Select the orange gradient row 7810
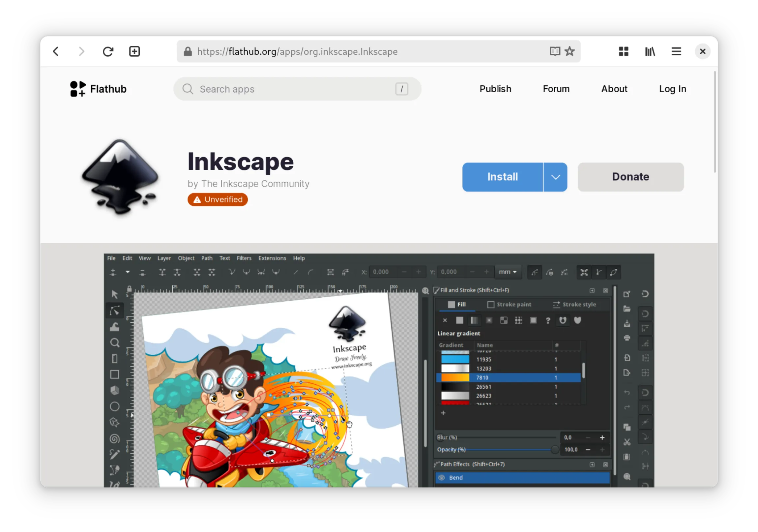This screenshot has height=532, width=758. click(509, 378)
